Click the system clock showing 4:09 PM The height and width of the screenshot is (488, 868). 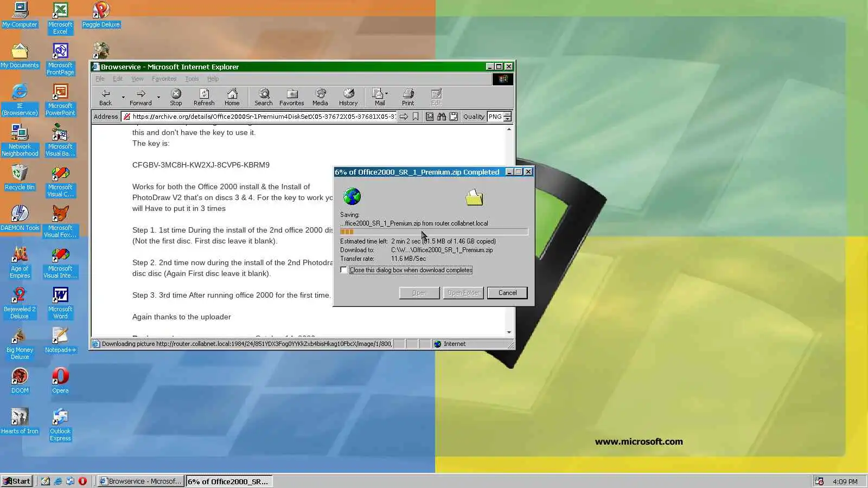[845, 481]
